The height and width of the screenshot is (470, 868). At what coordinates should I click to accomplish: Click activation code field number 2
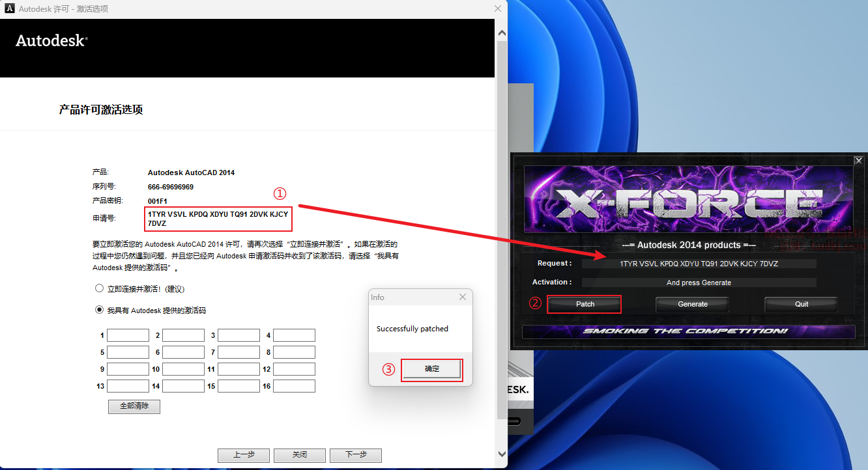(183, 335)
